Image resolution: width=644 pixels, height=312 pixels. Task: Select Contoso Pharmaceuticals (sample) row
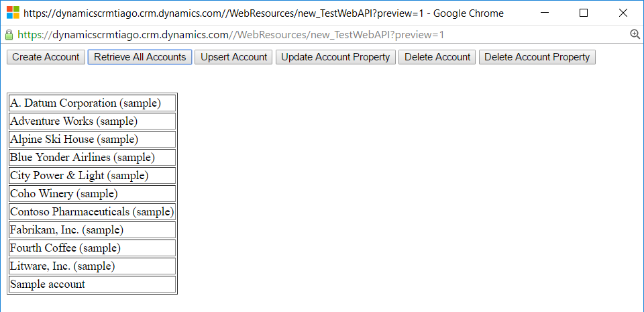92,212
